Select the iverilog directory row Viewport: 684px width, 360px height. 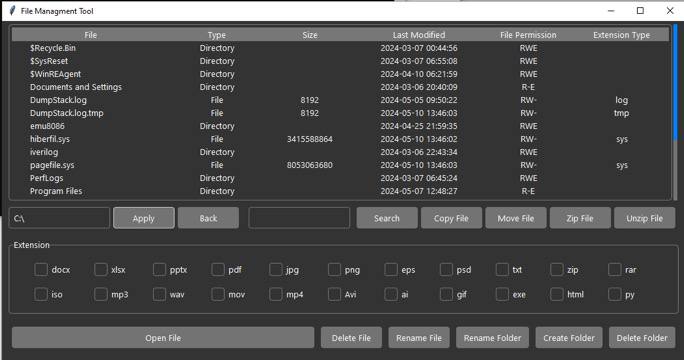click(x=340, y=152)
